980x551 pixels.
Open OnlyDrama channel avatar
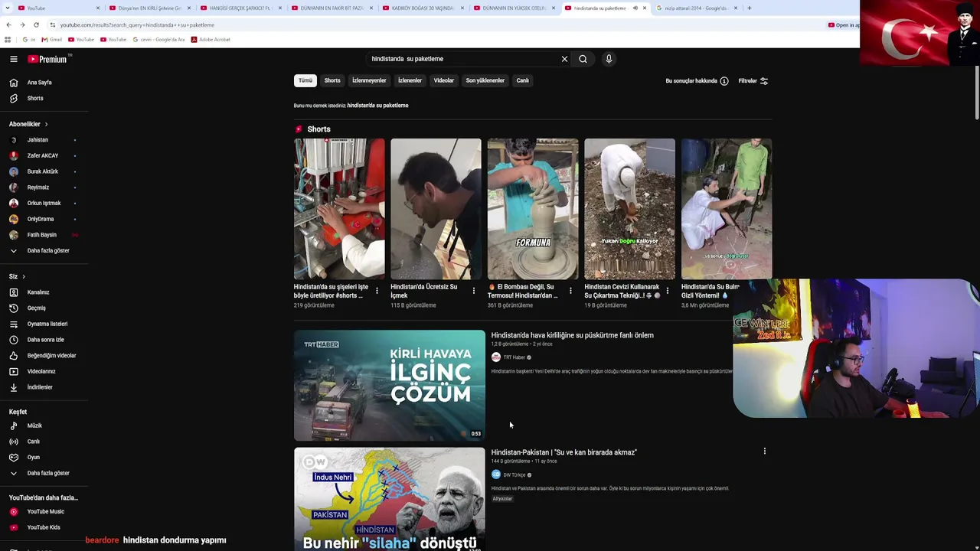pos(14,219)
